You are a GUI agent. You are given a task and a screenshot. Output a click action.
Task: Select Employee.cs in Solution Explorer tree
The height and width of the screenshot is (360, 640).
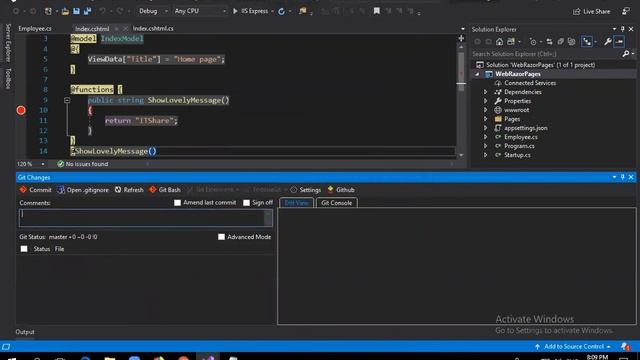click(x=520, y=137)
